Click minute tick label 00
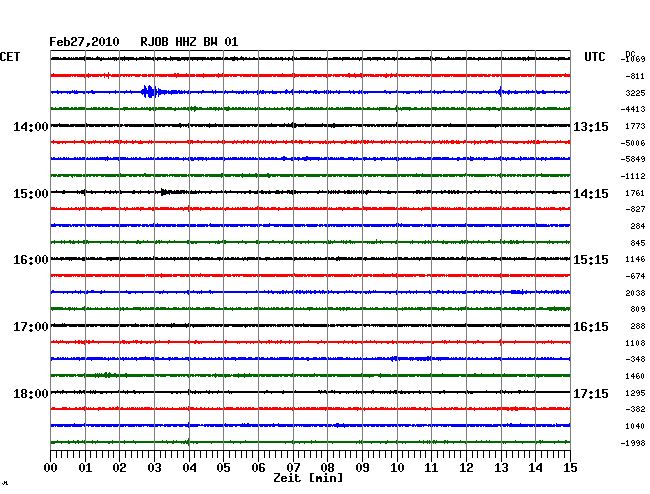The image size is (650, 494). tap(51, 468)
